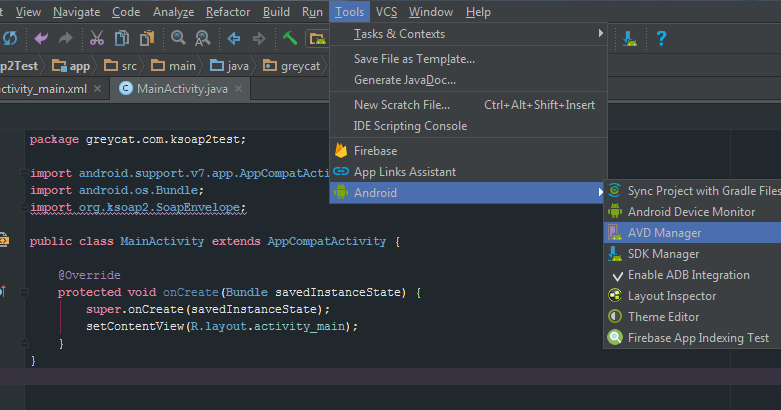Open the Run menu
Image resolution: width=781 pixels, height=410 pixels.
pyautogui.click(x=312, y=12)
